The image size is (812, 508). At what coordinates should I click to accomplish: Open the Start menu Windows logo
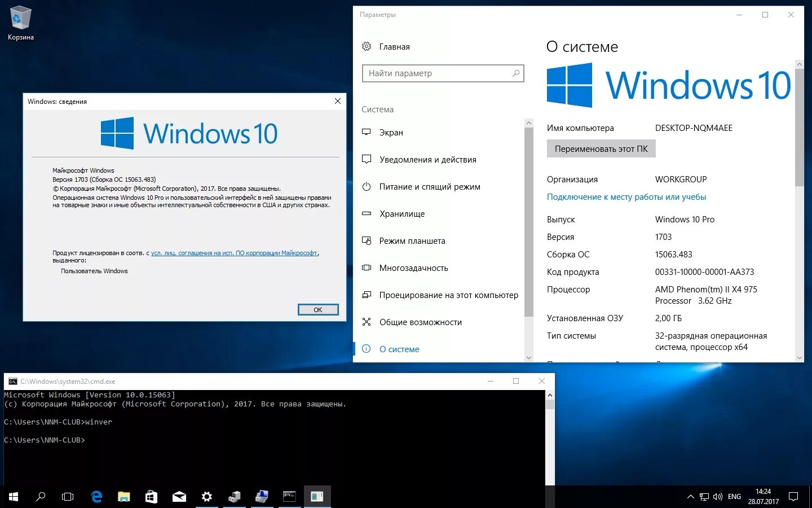(x=14, y=497)
